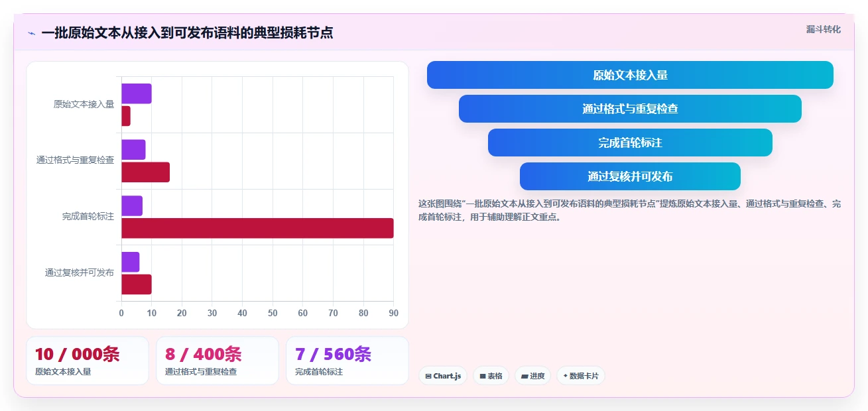Screen dimensions: 868x411
Task: Click the chart axis label 通过格式与重复检查
Action: [75, 160]
